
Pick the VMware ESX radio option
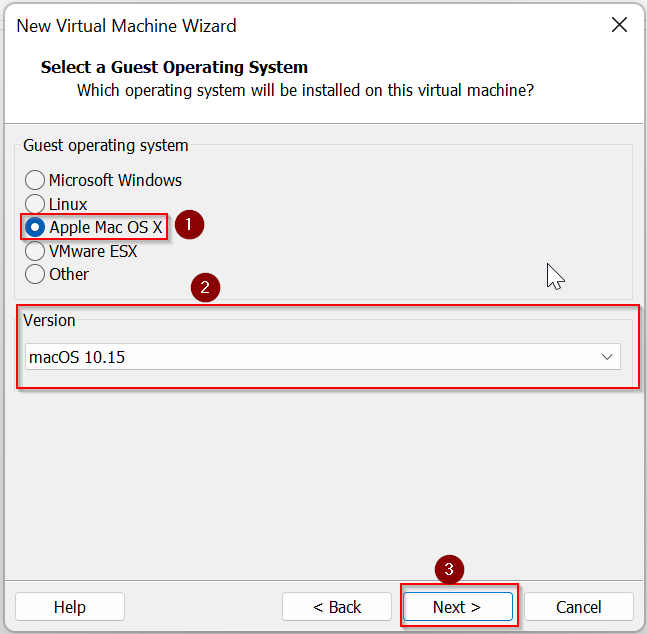click(x=36, y=251)
